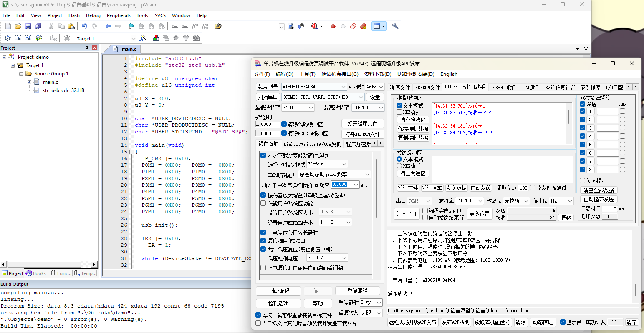Click the receive buffer vertical scrollbar
This screenshot has height=333, width=644.
[568, 116]
